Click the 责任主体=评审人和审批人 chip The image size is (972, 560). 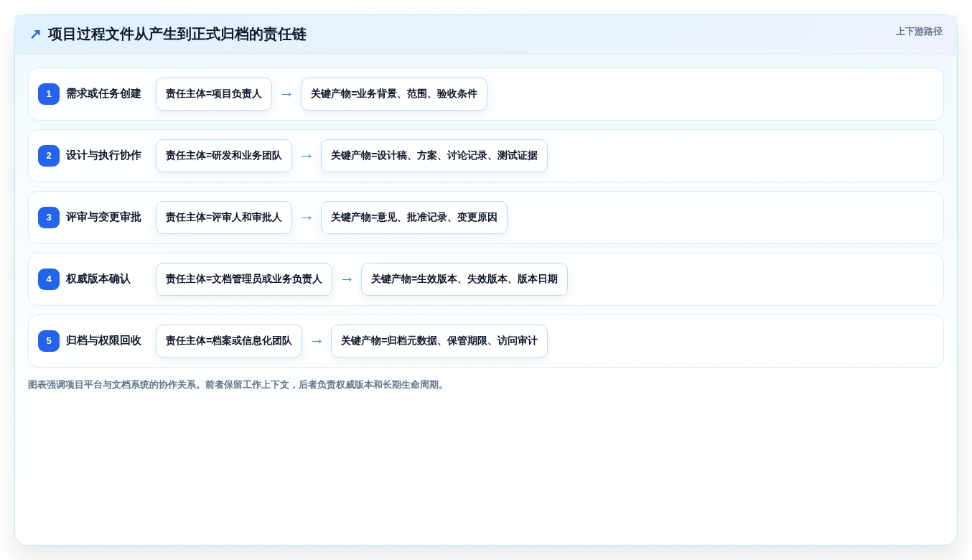click(224, 218)
